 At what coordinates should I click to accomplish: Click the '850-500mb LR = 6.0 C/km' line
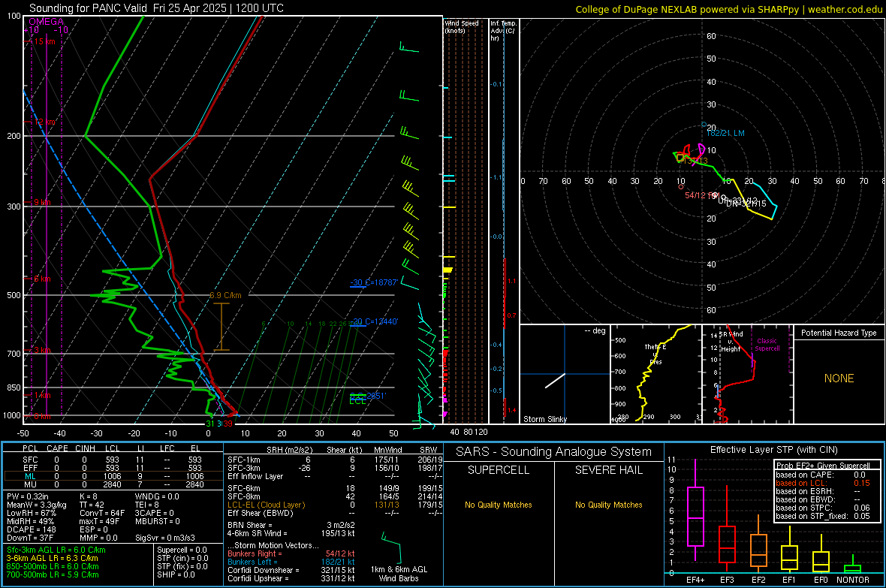tap(53, 566)
